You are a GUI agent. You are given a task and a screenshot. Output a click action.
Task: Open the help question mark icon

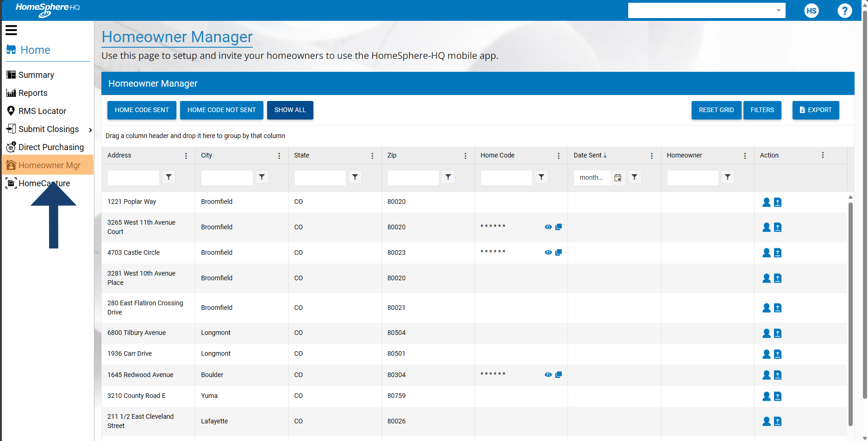point(844,11)
